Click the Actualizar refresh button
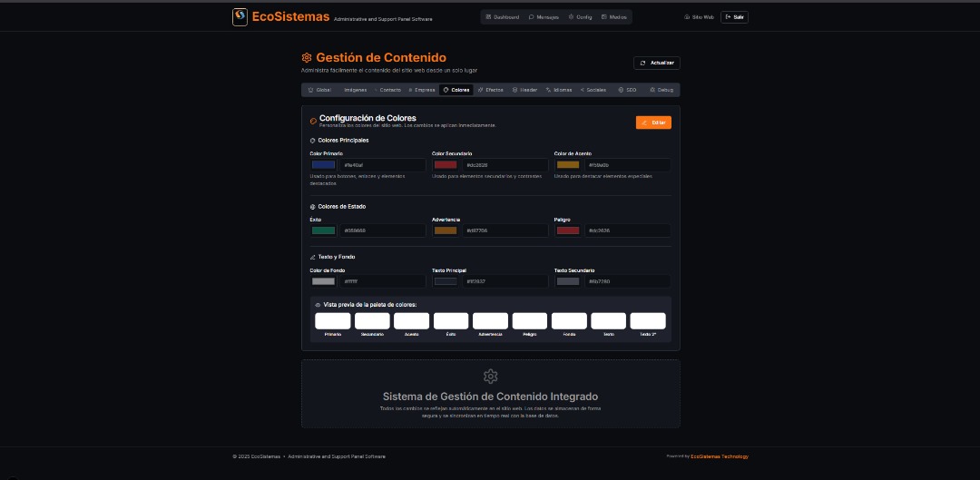This screenshot has height=480, width=980. click(657, 64)
